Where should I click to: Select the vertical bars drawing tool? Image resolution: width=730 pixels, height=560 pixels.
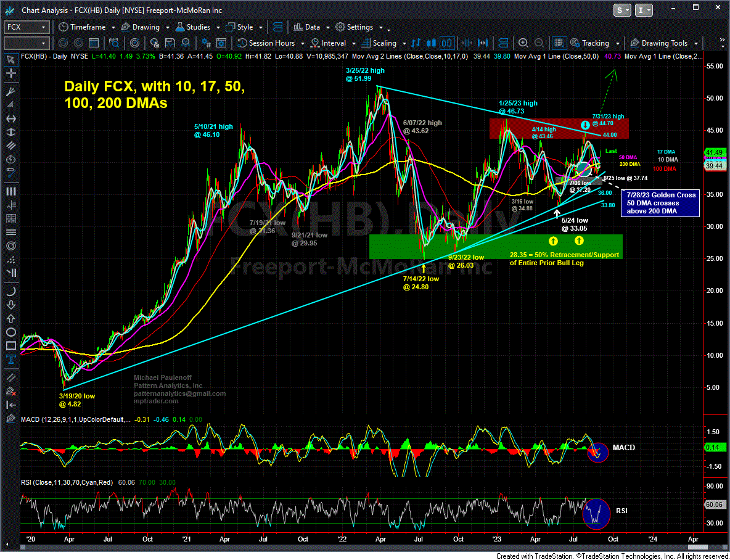tap(11, 191)
